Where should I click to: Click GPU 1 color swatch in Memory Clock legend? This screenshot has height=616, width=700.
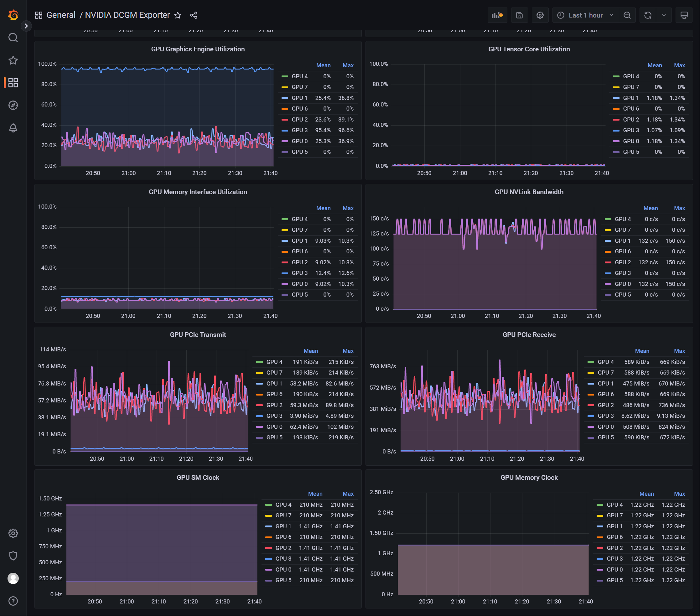coord(600,526)
